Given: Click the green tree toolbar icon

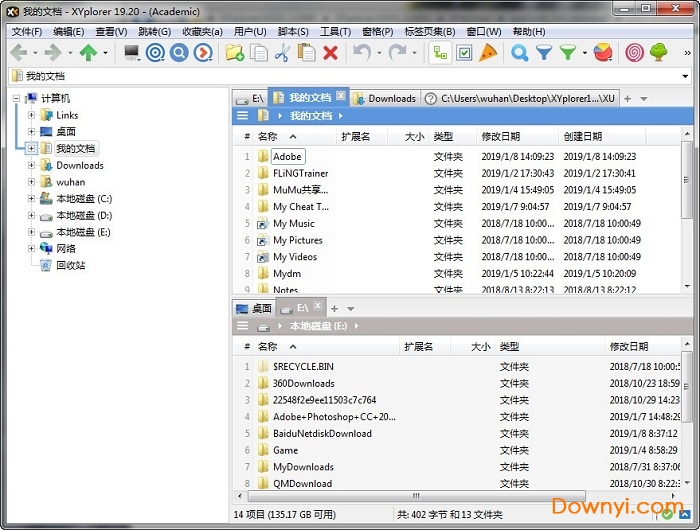Looking at the screenshot, I should click(658, 53).
